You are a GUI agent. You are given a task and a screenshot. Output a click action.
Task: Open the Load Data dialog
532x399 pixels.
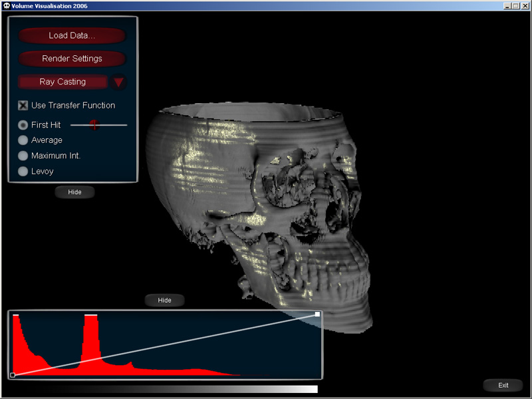pyautogui.click(x=72, y=36)
